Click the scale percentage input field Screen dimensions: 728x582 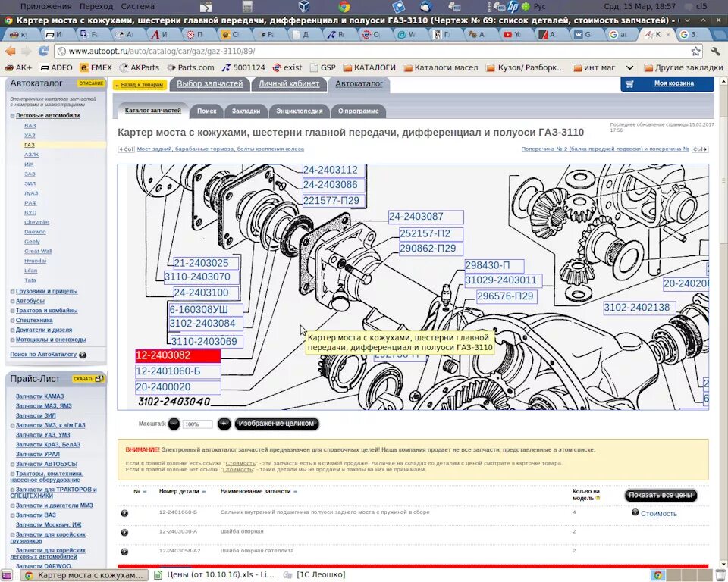[198, 424]
